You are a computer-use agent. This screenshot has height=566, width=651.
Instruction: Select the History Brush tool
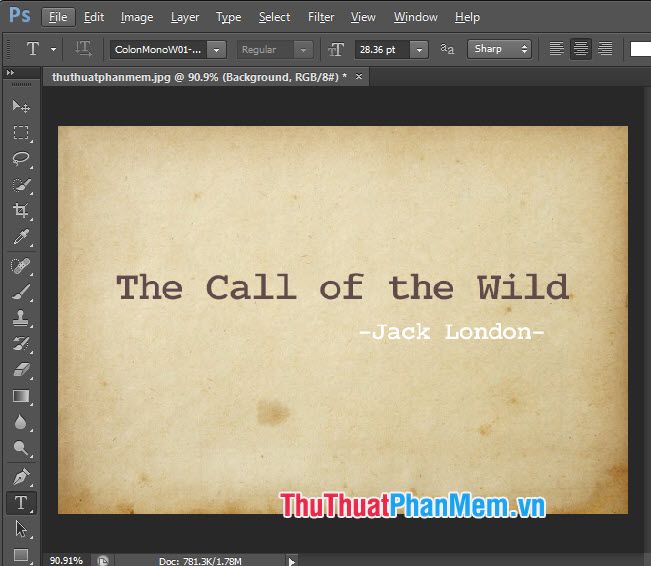click(21, 344)
